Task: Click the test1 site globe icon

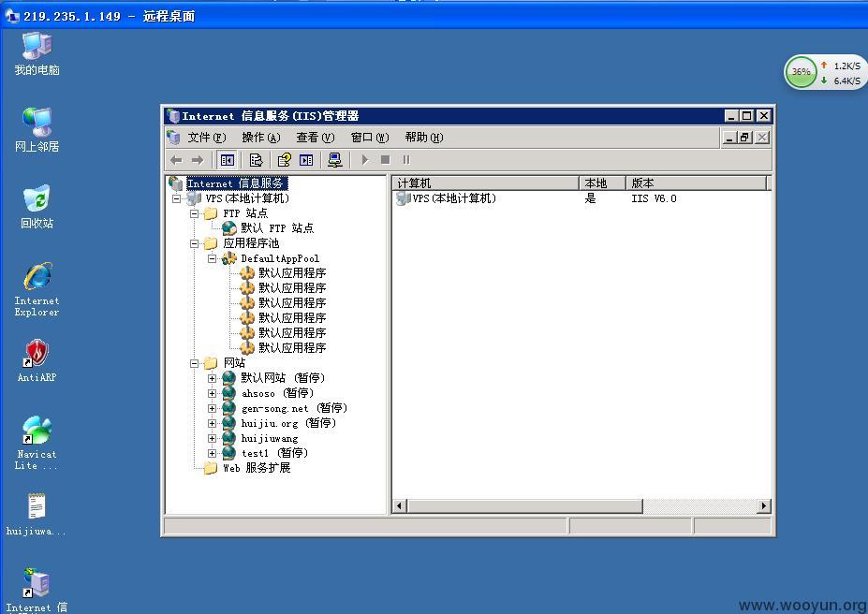Action: 229,453
